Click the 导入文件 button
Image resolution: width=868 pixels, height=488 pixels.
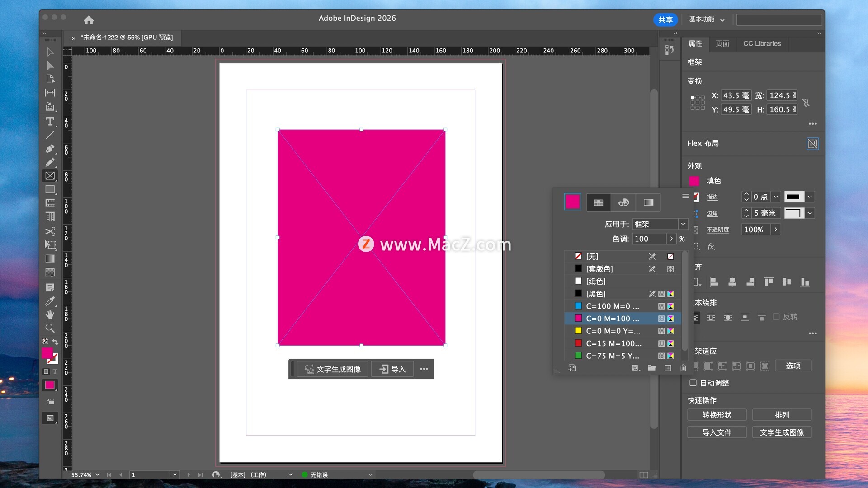pos(717,432)
